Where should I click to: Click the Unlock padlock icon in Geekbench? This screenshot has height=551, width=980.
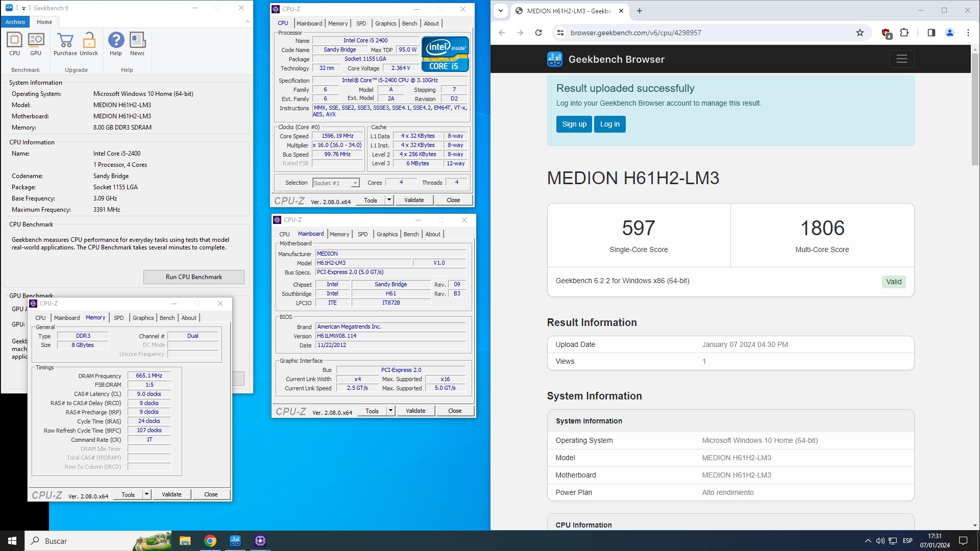89,44
